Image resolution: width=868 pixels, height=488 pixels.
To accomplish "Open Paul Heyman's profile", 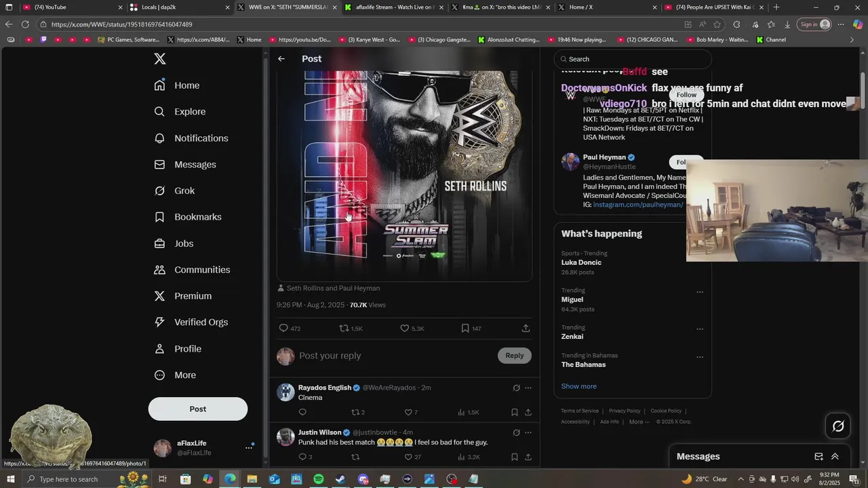I will (x=604, y=157).
